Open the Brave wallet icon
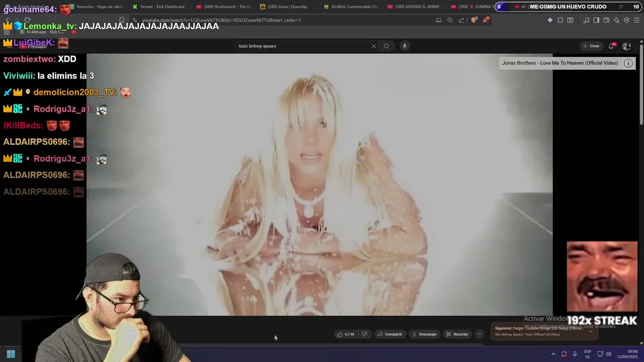The image size is (644, 362). pyautogui.click(x=606, y=20)
